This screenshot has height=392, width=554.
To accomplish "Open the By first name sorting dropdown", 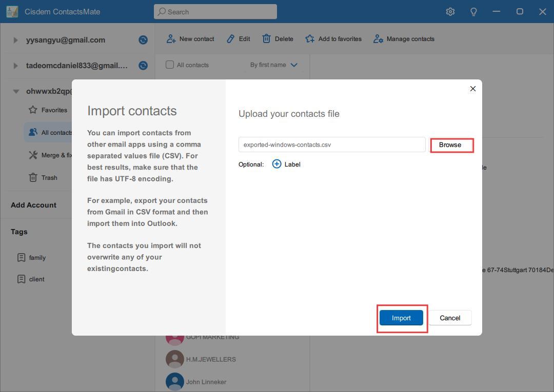I will (x=274, y=65).
